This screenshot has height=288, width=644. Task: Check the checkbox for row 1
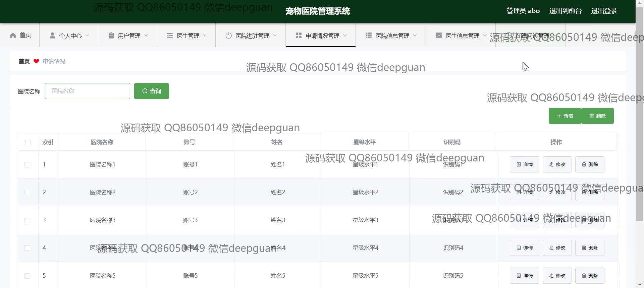coord(28,165)
